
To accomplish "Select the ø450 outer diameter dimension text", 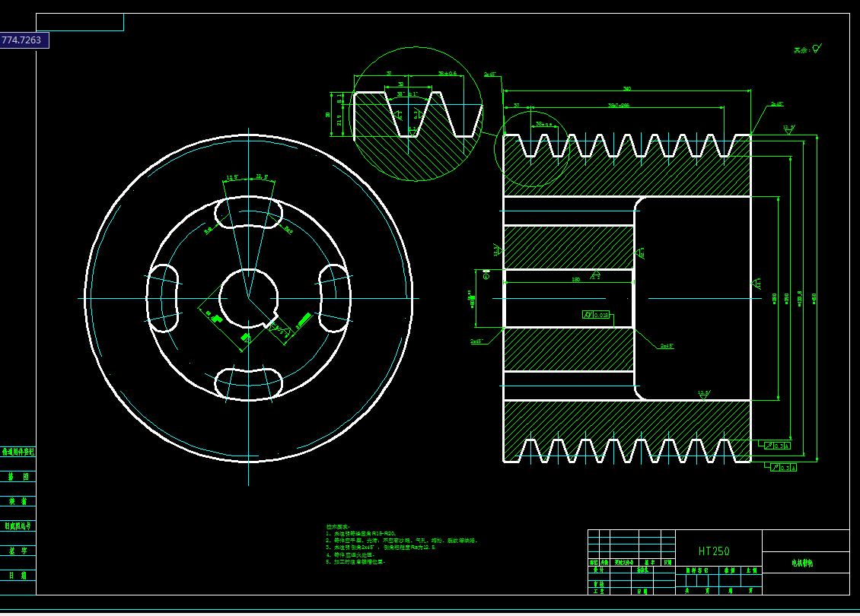I will 814,297.
